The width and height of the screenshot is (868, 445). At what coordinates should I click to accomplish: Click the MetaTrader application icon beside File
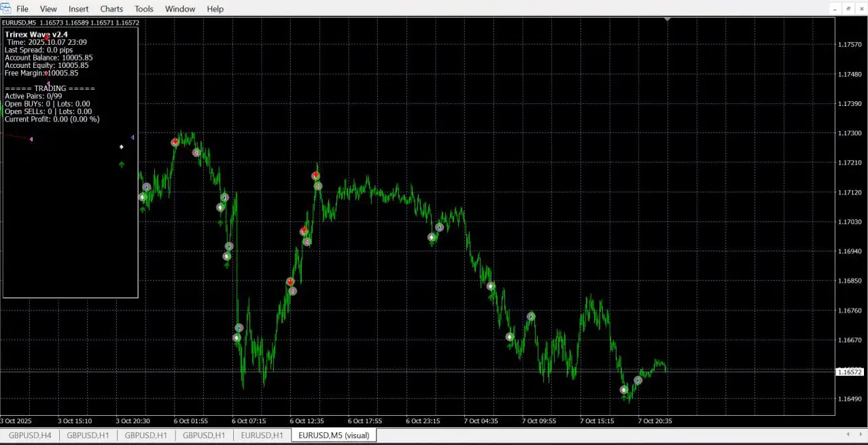[6, 9]
